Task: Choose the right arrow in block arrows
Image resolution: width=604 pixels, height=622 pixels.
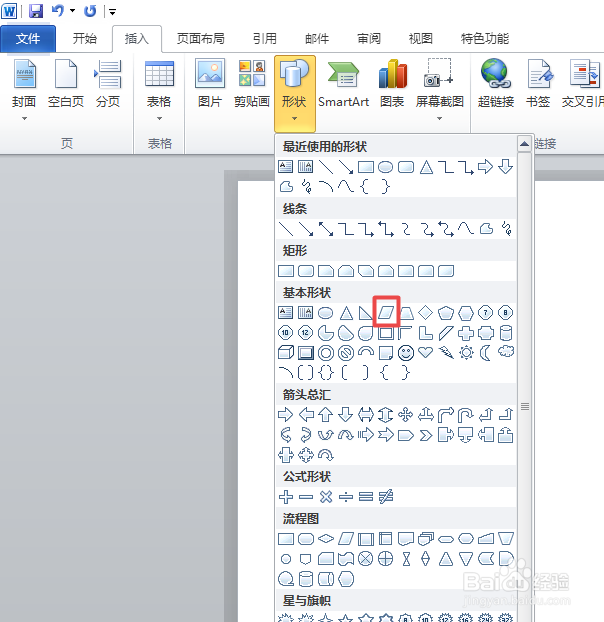Action: pyautogui.click(x=286, y=415)
